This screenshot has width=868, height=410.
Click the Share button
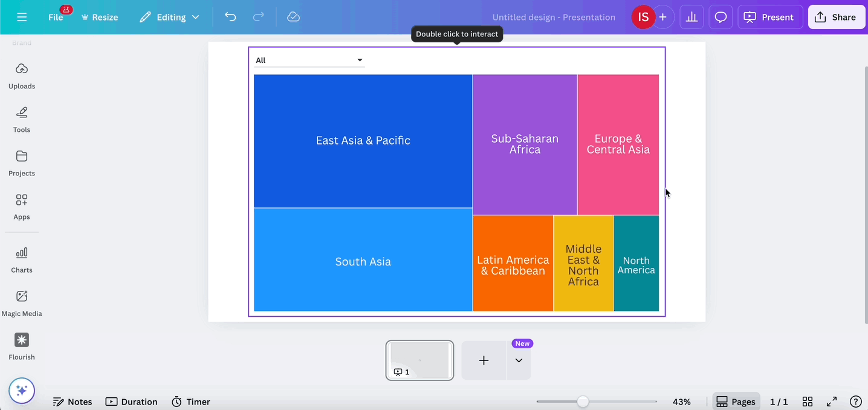click(837, 17)
